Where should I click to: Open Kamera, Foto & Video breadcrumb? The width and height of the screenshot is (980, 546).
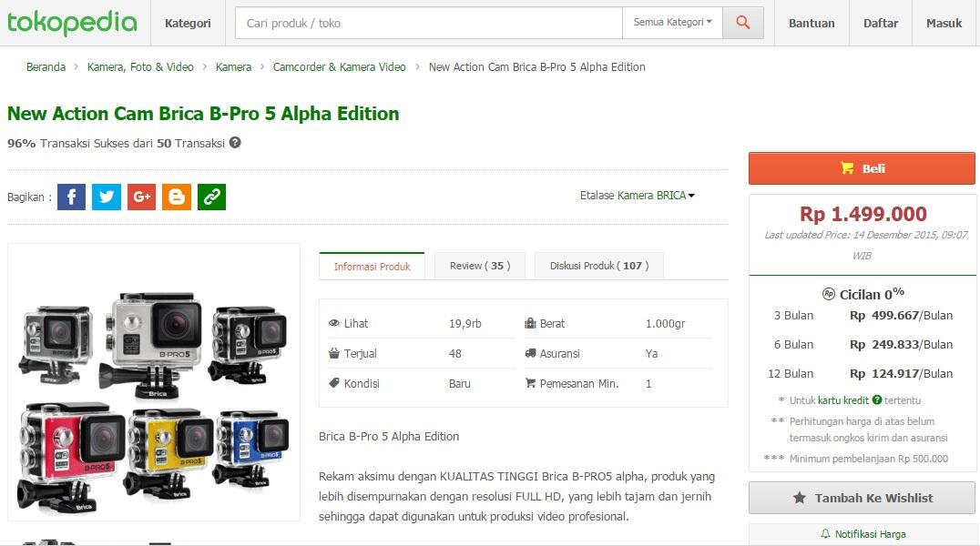(x=140, y=66)
